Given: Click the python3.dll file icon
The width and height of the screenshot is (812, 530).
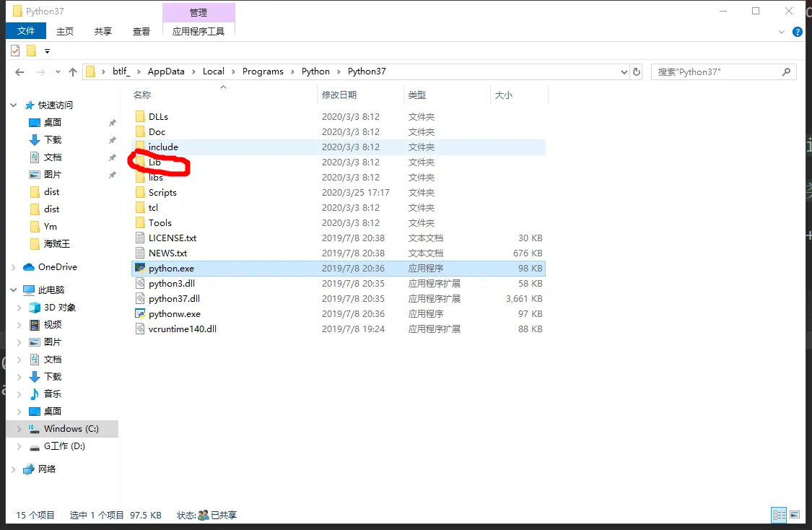Looking at the screenshot, I should [x=140, y=283].
